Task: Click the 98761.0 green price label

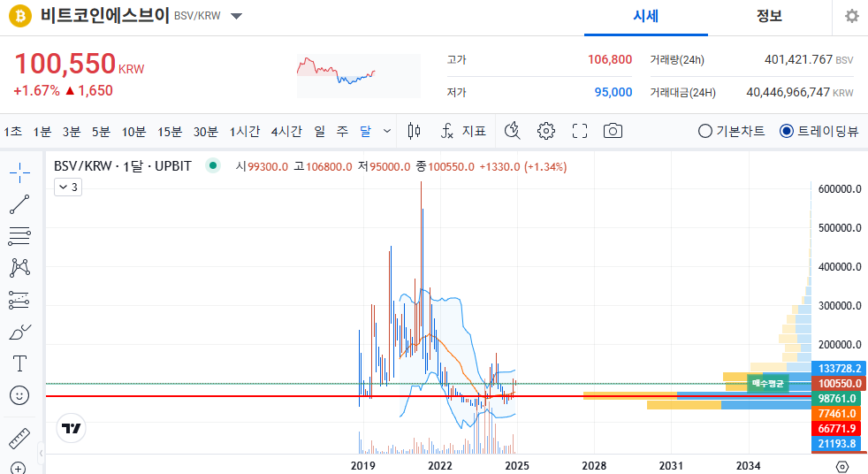Action: point(838,398)
